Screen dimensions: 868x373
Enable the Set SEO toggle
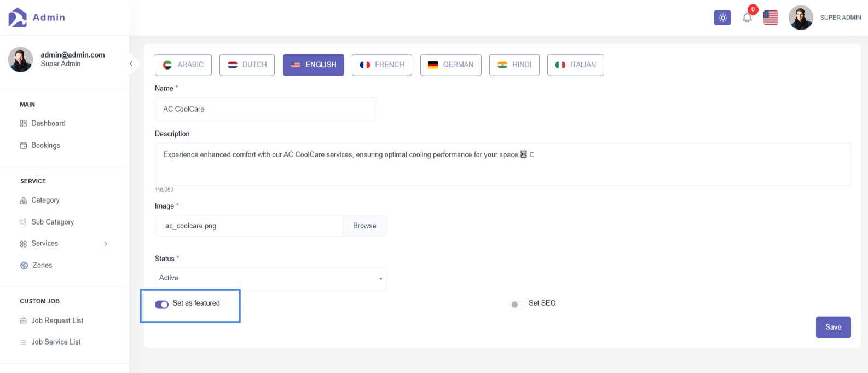tap(517, 304)
